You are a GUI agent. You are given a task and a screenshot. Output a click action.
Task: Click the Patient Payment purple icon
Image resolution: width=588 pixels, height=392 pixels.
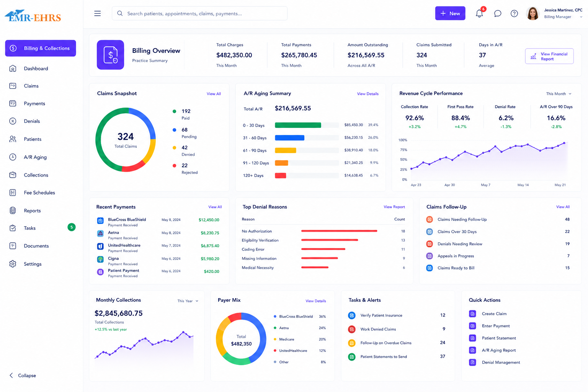[x=100, y=272]
